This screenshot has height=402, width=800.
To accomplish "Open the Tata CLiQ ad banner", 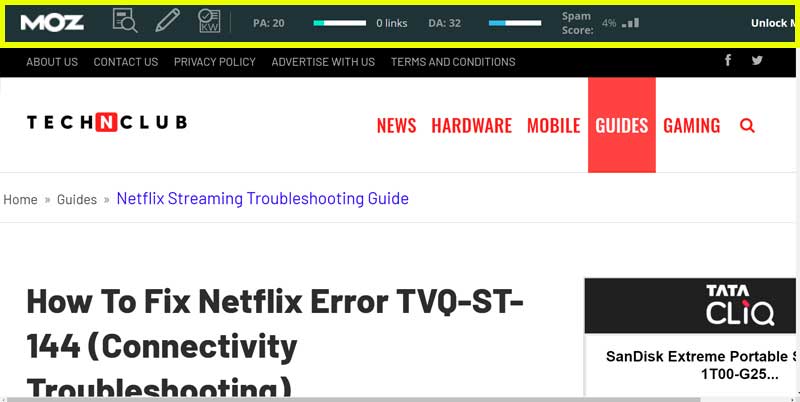I will coord(690,306).
